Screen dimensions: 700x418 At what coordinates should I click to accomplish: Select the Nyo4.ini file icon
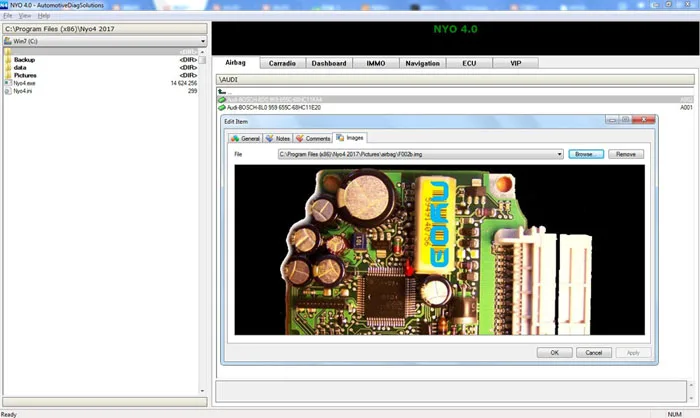(8, 91)
